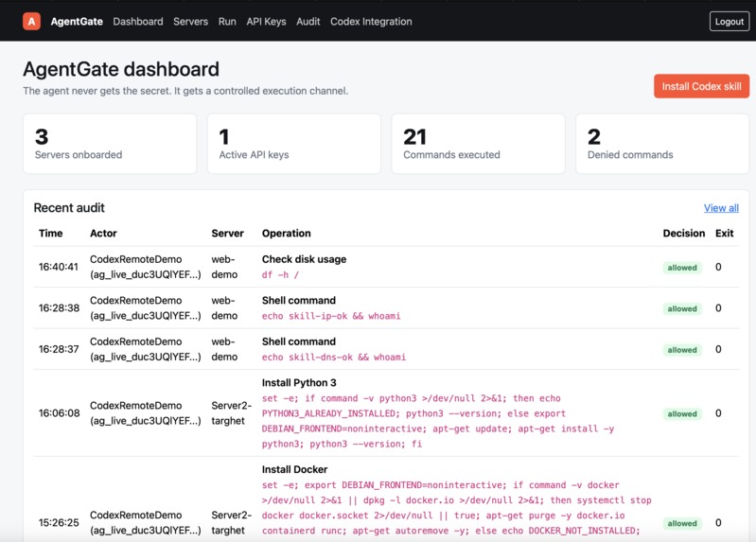Click the 15:26:25 timestamp
The width and height of the screenshot is (756, 542).
pos(59,523)
